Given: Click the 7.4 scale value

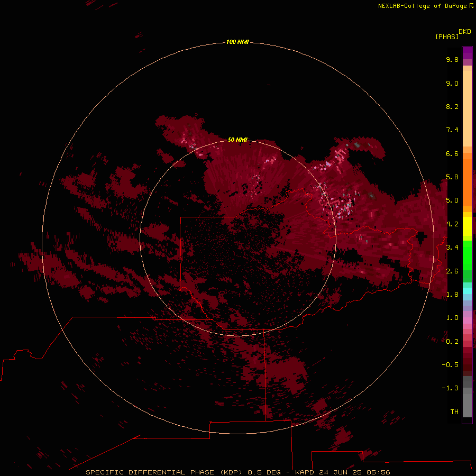Looking at the screenshot, I should click(452, 130).
